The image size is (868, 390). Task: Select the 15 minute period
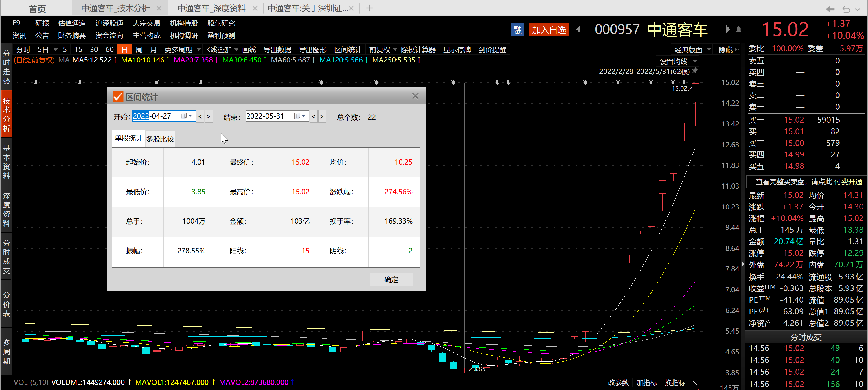point(78,50)
